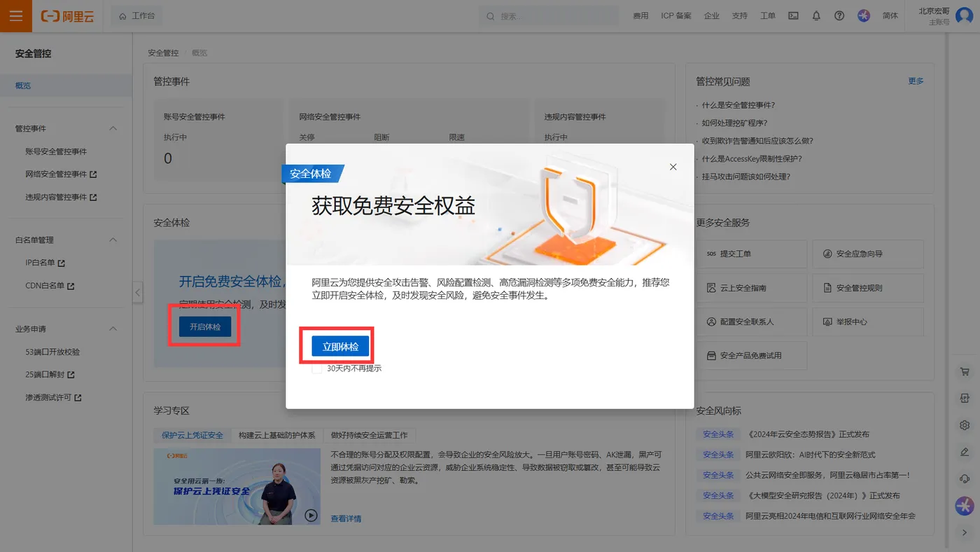Open headset customer service icon
980x552 pixels.
click(x=965, y=478)
